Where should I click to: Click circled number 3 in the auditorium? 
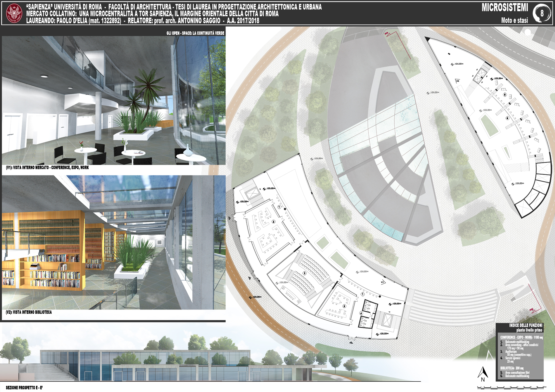tap(305, 273)
